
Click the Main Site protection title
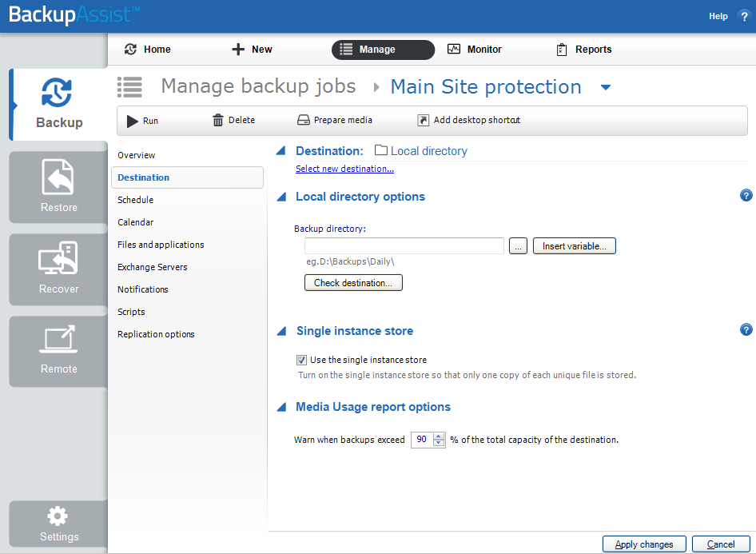[x=486, y=87]
